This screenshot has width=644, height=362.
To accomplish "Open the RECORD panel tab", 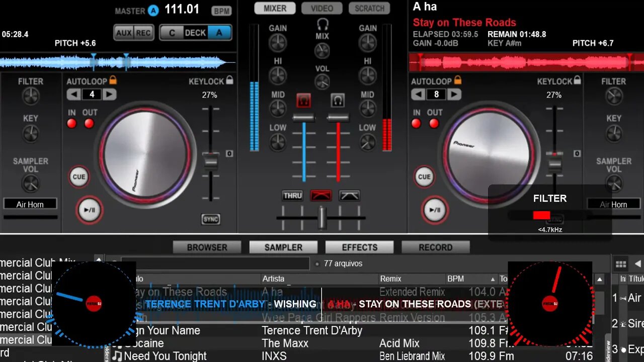I will 436,247.
